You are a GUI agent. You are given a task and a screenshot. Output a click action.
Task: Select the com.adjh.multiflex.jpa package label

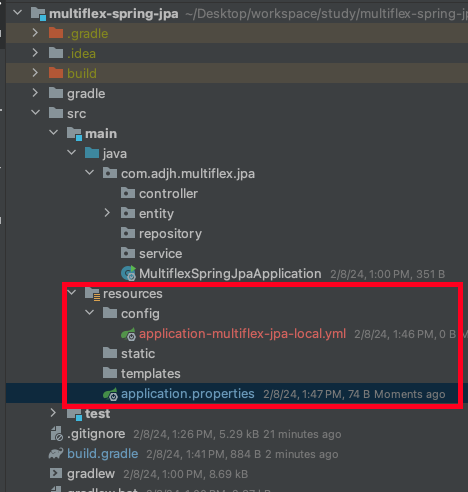click(188, 174)
